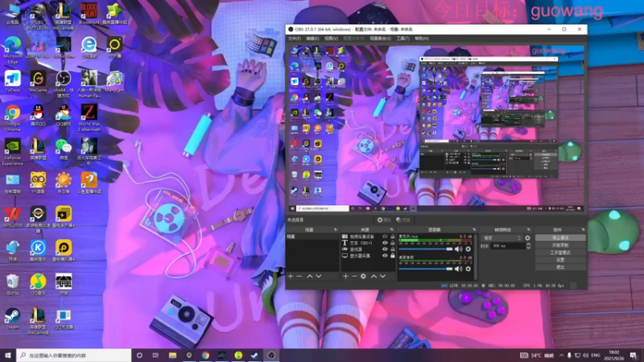Adjust the microphone volume slider

426,249
